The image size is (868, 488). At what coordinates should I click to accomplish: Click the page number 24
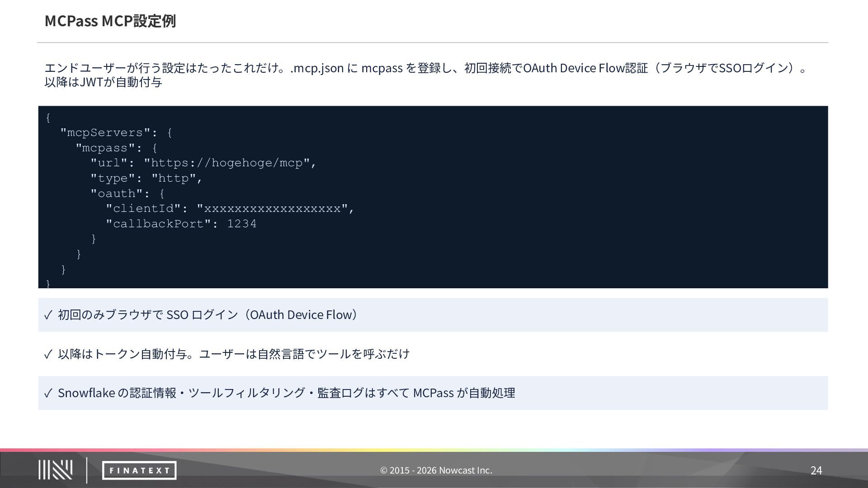[x=816, y=470]
